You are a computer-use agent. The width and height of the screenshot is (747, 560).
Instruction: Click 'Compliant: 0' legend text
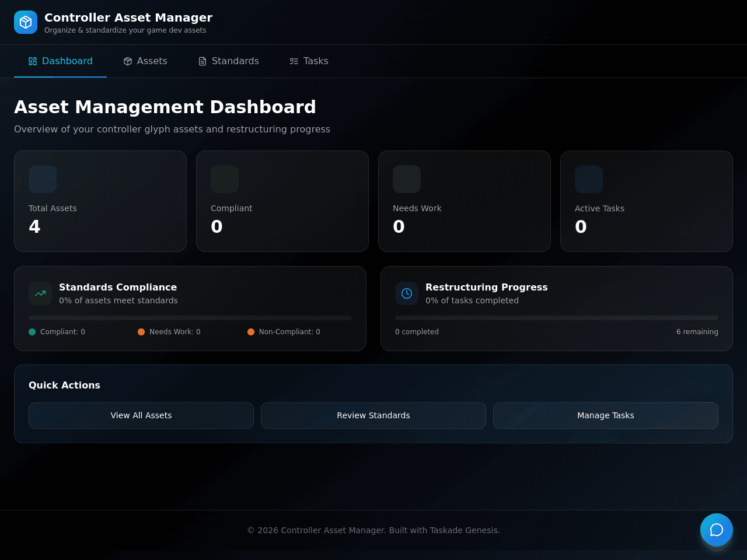pyautogui.click(x=62, y=332)
